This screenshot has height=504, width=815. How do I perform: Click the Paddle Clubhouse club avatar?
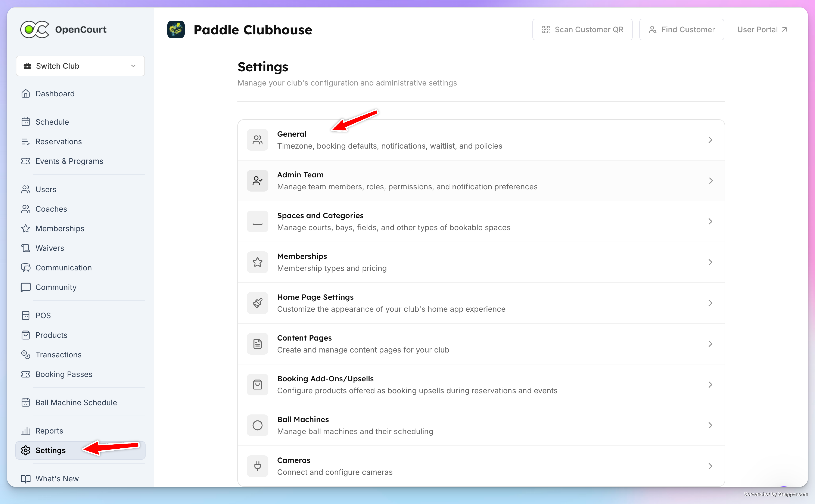click(176, 29)
